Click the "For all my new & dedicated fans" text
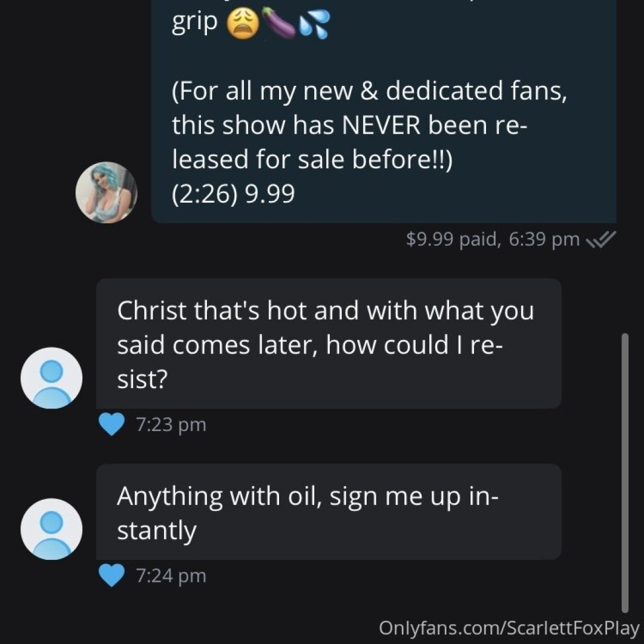 click(370, 92)
